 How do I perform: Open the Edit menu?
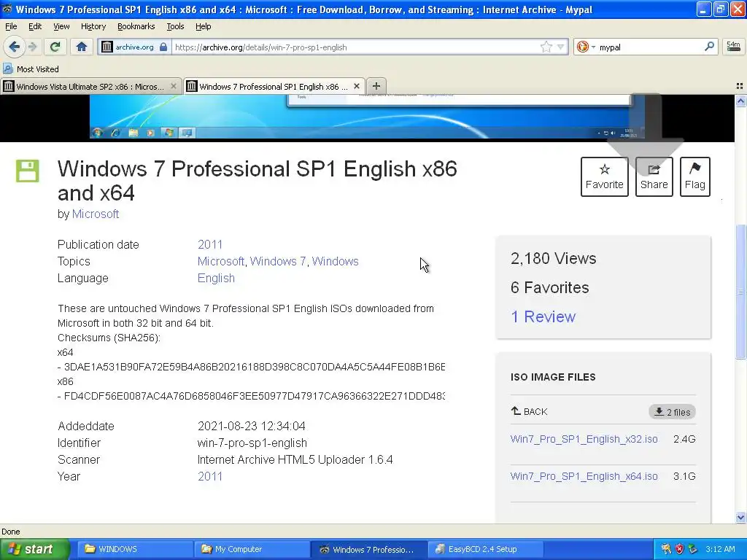(x=35, y=26)
